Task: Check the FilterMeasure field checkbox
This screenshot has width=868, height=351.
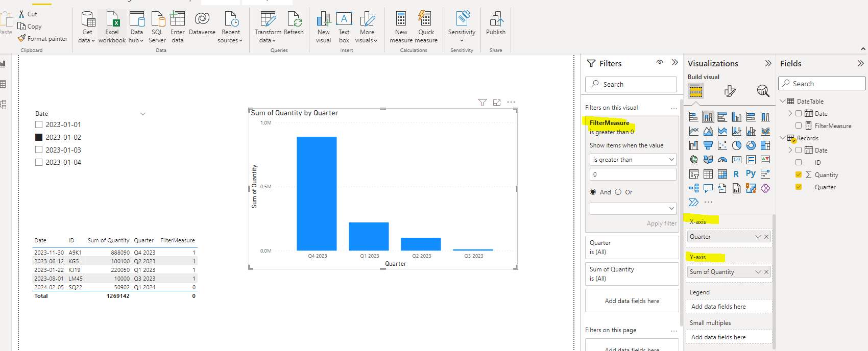Action: (799, 126)
